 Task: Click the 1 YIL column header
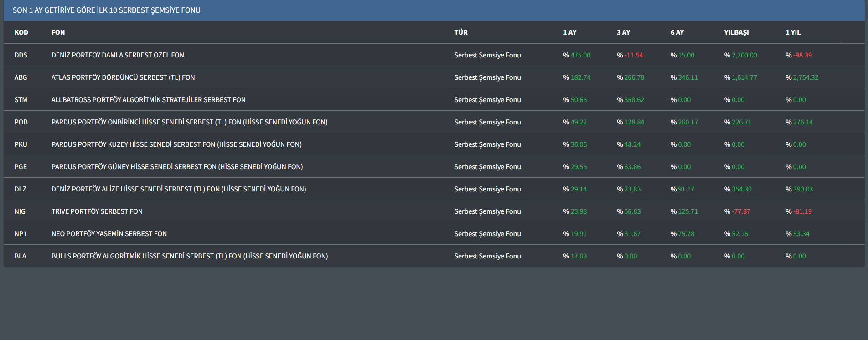tap(793, 32)
